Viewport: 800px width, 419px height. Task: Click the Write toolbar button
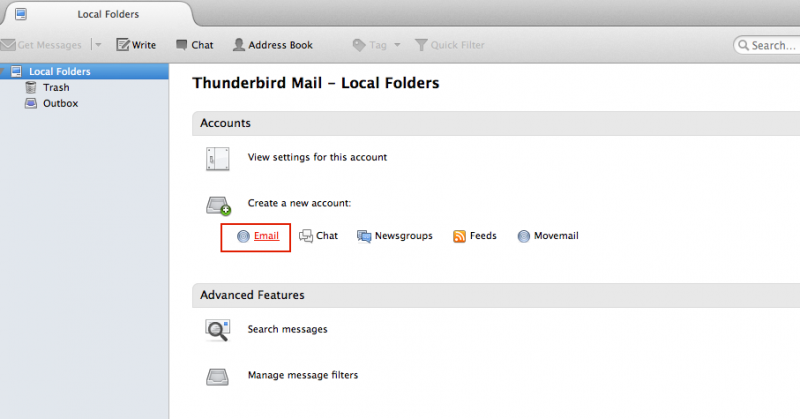tap(136, 45)
